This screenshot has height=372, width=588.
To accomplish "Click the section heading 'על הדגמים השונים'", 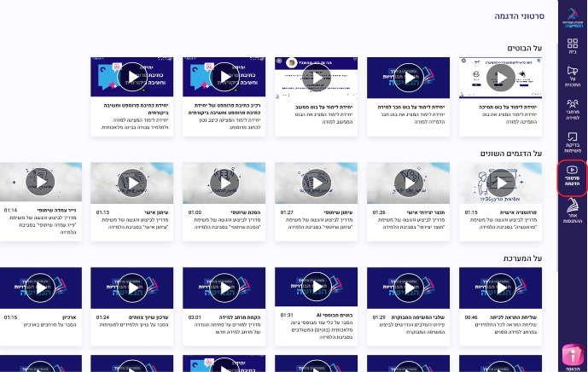I will tap(511, 154).
